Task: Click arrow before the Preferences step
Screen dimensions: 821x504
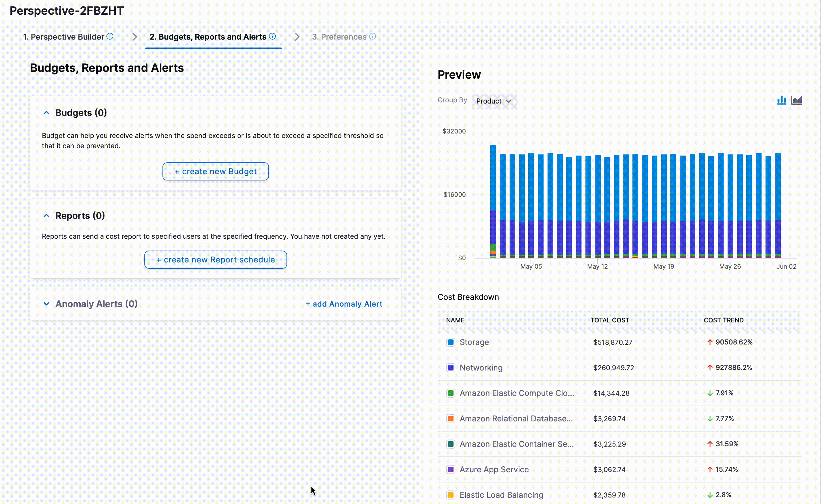Action: point(297,37)
